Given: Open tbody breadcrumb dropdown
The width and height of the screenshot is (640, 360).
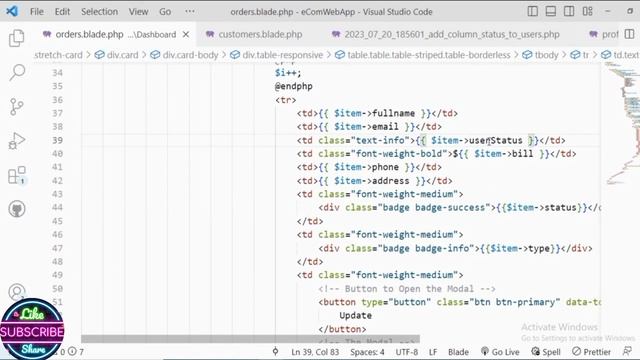Looking at the screenshot, I should tap(540, 55).
